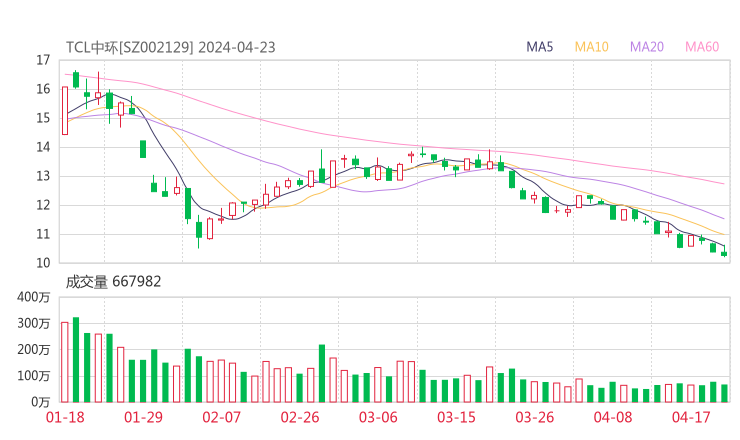740x440 pixels.
Task: Click the price axis value 12
Action: pos(43,205)
